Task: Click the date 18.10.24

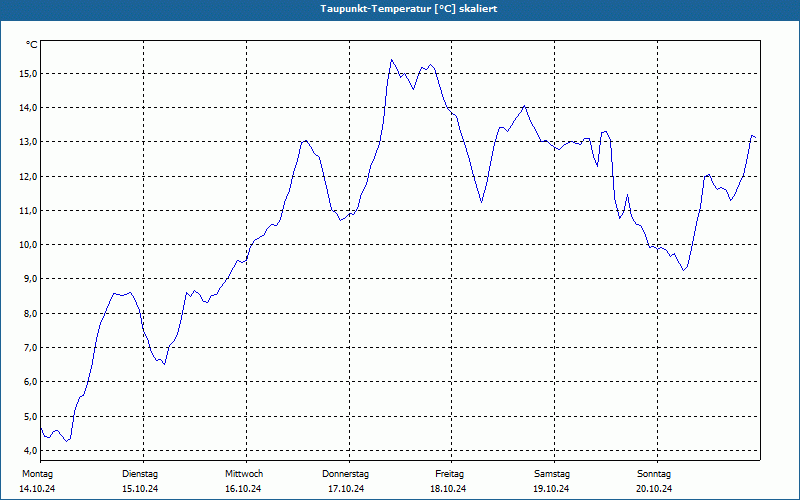Action: click(448, 489)
